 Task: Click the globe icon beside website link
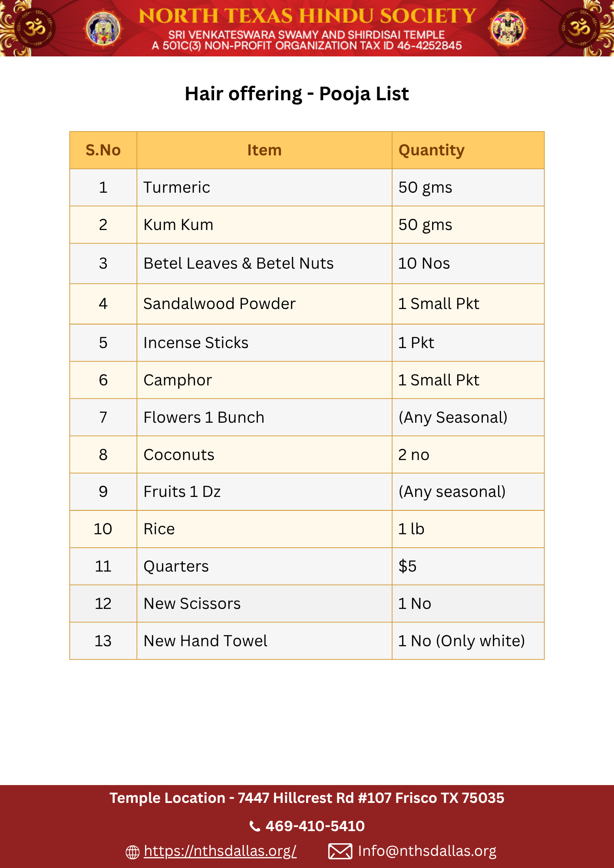(132, 852)
